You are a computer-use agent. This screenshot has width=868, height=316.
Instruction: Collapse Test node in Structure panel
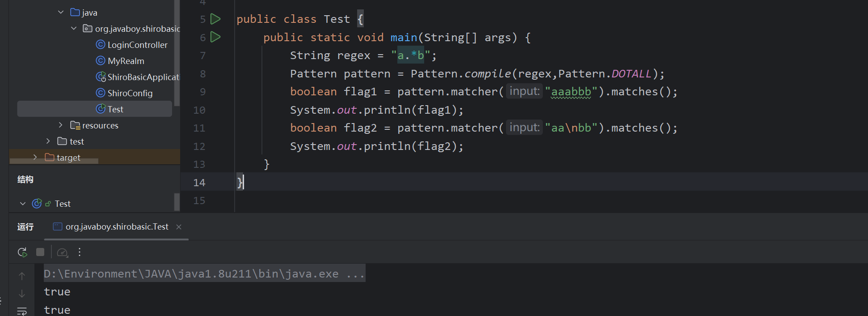[x=23, y=204]
